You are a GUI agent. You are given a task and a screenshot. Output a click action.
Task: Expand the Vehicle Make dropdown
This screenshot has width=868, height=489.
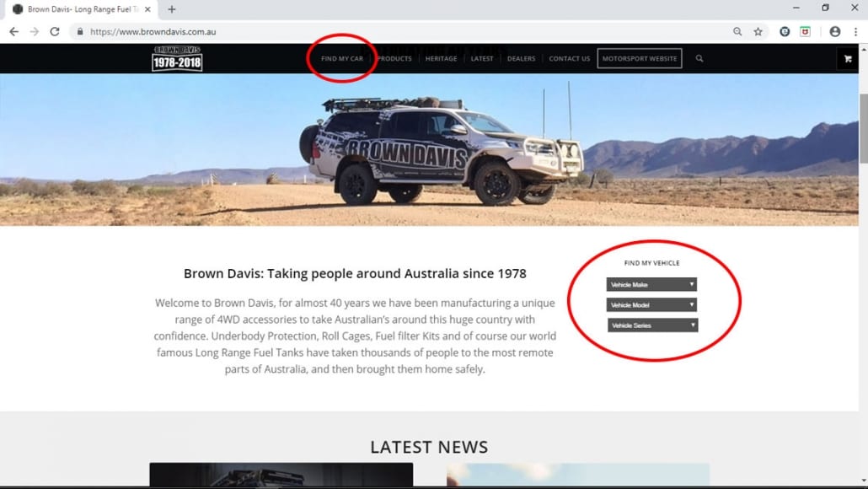pyautogui.click(x=651, y=285)
